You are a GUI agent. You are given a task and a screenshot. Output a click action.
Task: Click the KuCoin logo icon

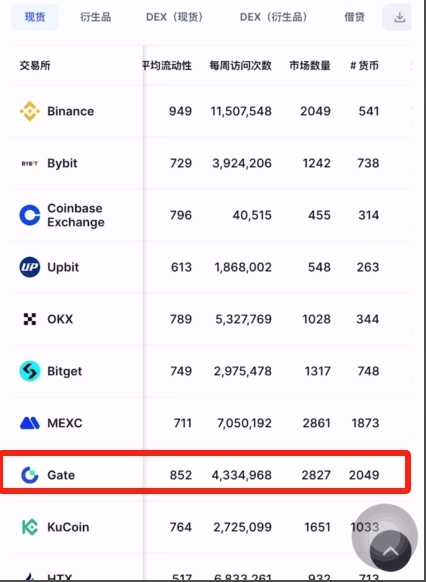[30, 527]
